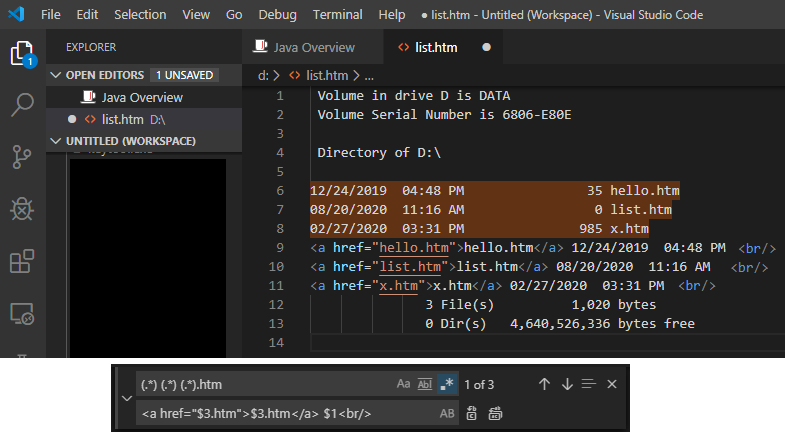Screen dimensions: 785x436
Task: Click the Replace All icon
Action: [494, 413]
